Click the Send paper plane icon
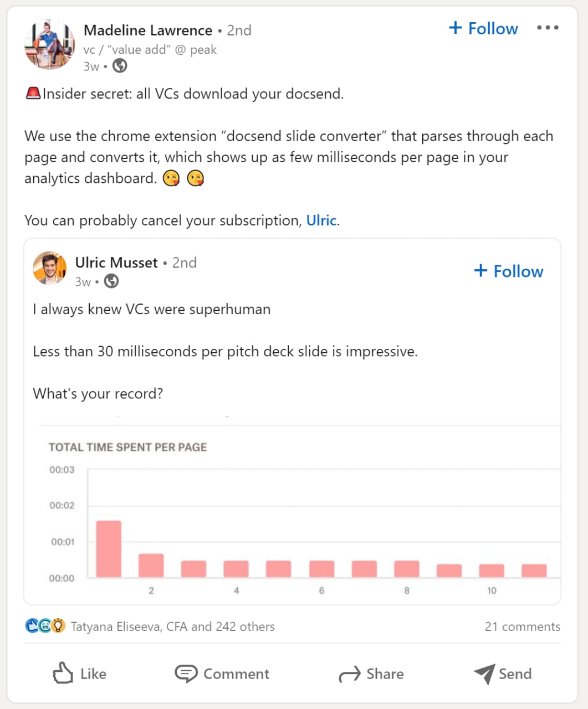The image size is (588, 709). pos(484,674)
